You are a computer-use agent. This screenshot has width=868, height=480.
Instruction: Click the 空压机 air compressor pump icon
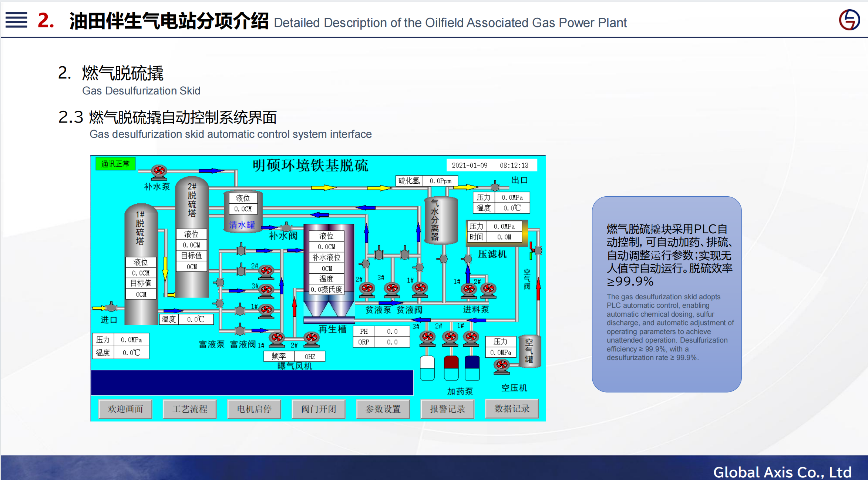pos(502,366)
